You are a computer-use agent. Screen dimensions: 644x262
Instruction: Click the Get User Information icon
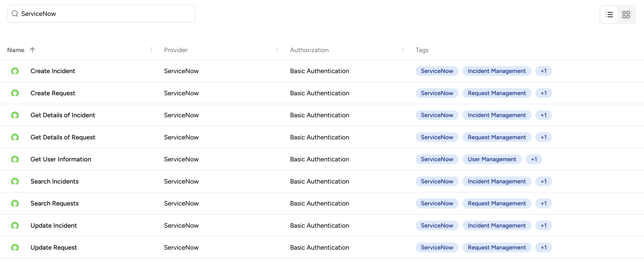click(15, 159)
